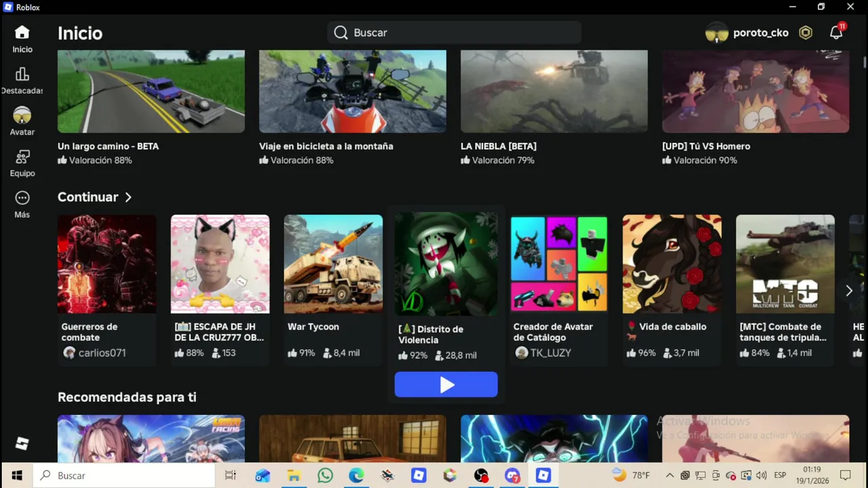868x488 pixels.
Task: Open Outlook from the taskbar
Action: coord(262,475)
